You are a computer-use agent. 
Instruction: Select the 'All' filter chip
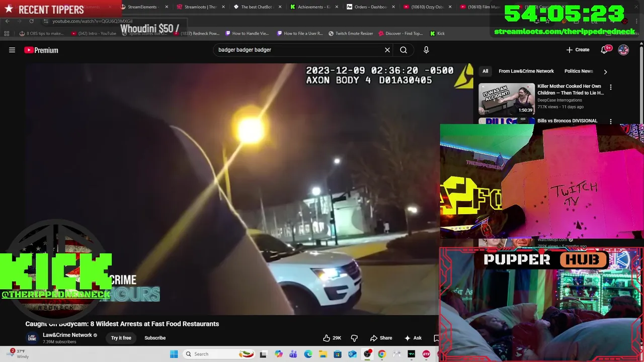tap(485, 71)
